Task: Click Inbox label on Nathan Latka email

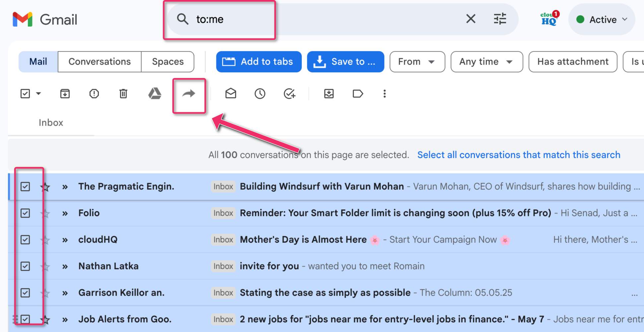Action: tap(223, 266)
